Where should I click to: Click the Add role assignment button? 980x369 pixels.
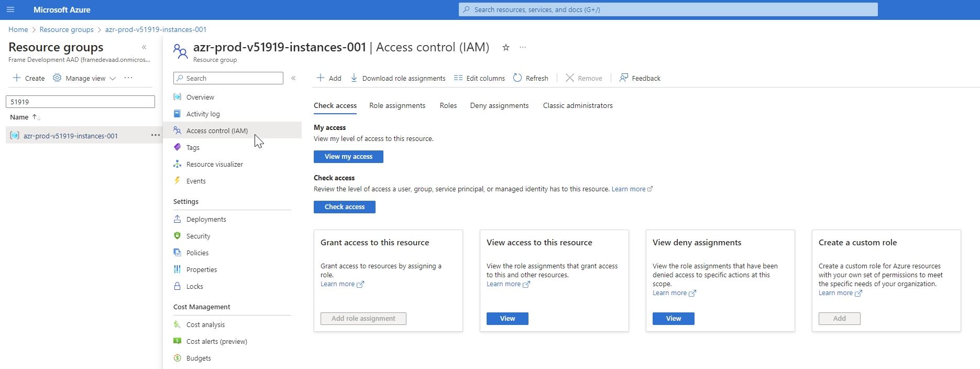click(x=363, y=319)
